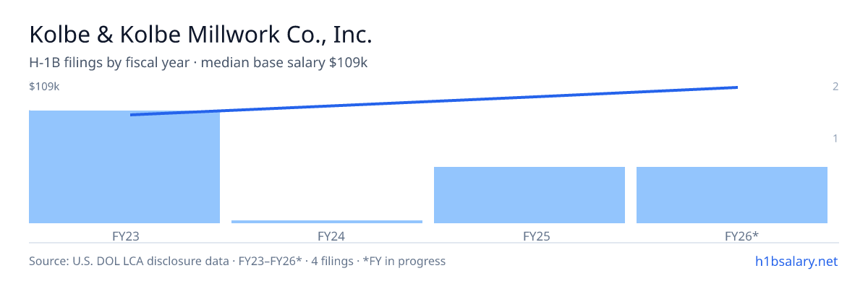The width and height of the screenshot is (868, 289).
Task: Click the FY23 axis label
Action: click(124, 236)
